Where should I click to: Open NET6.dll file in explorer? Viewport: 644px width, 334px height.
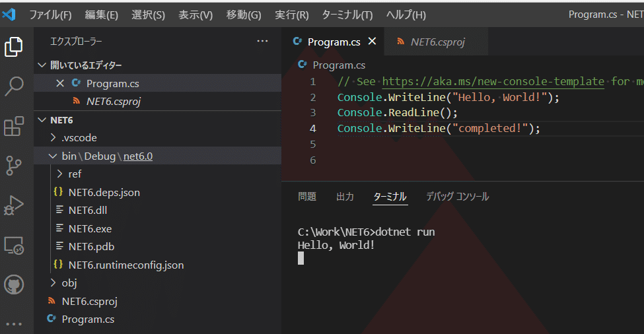point(157,210)
